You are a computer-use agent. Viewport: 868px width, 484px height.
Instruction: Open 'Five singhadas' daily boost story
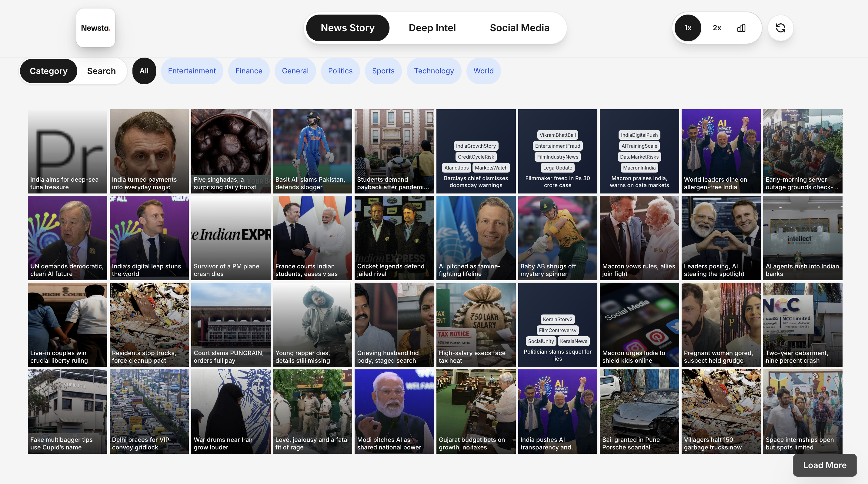tap(230, 151)
